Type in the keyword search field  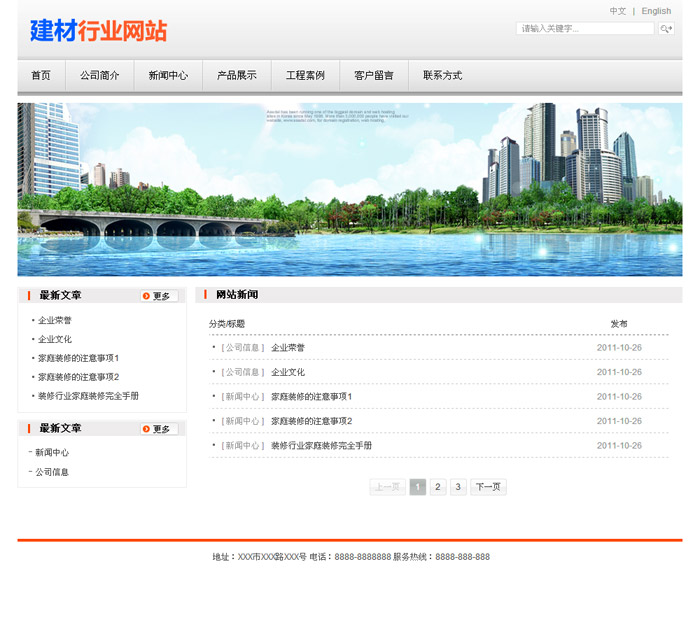pyautogui.click(x=585, y=29)
